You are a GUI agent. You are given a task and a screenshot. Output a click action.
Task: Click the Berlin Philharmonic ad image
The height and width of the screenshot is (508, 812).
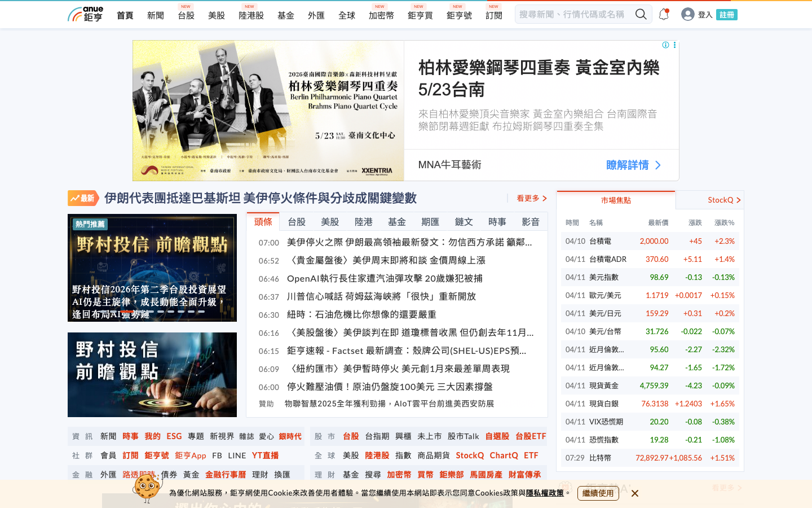[268, 111]
